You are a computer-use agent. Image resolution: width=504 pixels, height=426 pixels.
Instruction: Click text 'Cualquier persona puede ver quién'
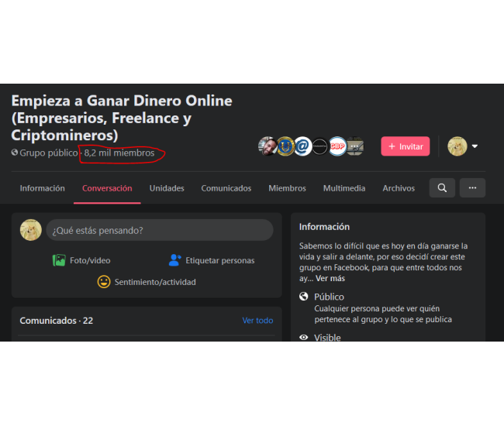[x=377, y=308]
